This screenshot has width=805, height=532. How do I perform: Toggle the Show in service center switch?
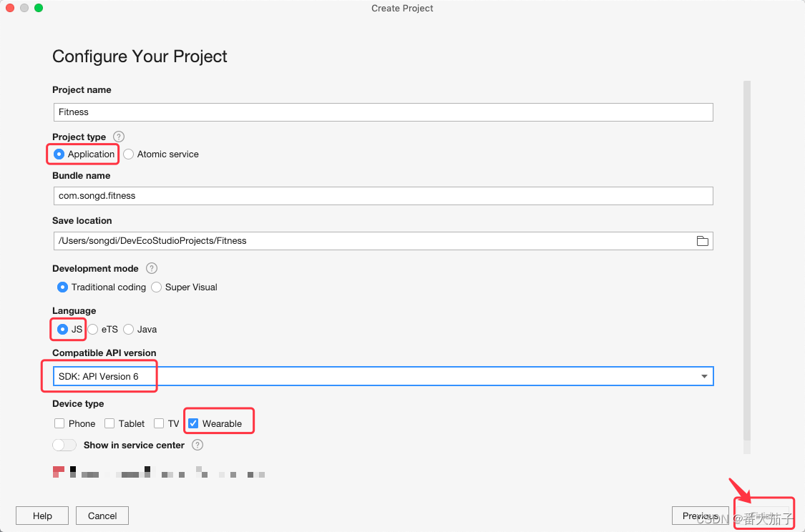coord(64,445)
